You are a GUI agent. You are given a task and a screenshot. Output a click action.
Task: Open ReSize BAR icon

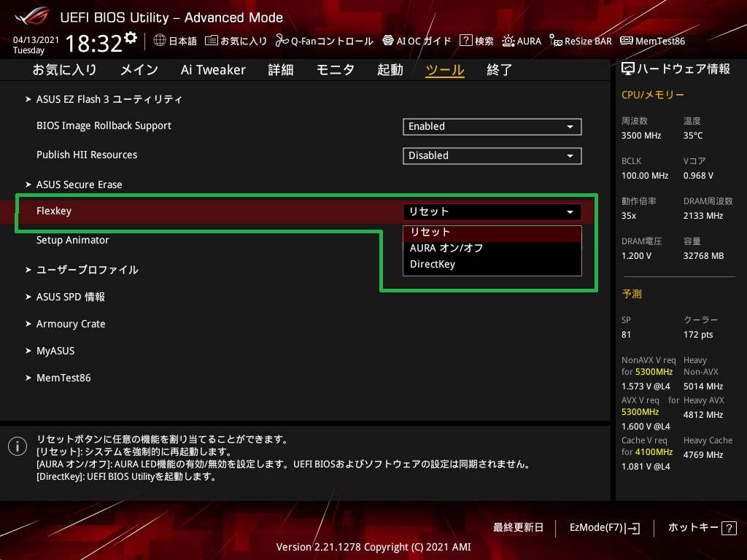tap(555, 41)
